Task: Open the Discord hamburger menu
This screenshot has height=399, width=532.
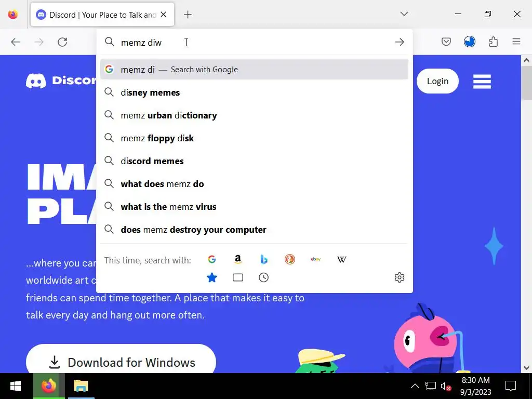Action: 482,82
